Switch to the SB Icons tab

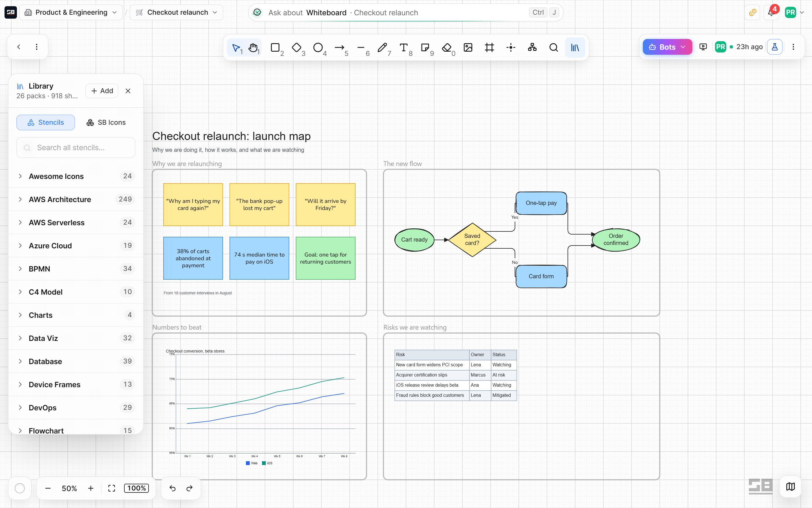click(x=106, y=122)
